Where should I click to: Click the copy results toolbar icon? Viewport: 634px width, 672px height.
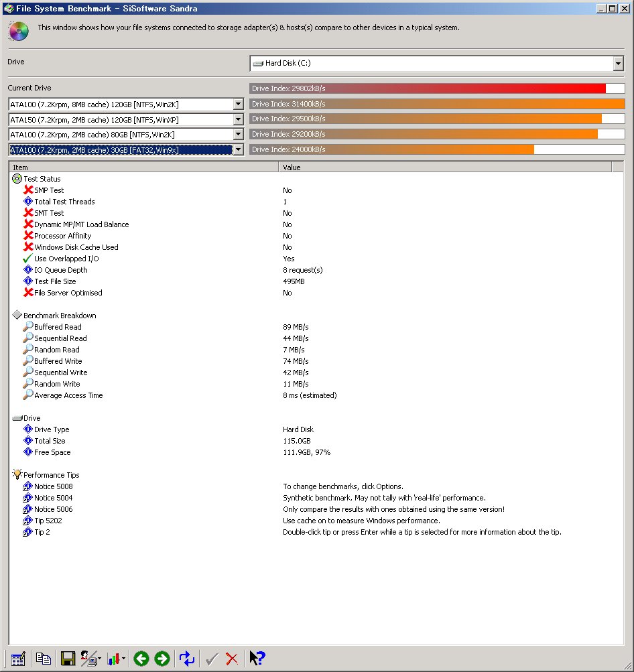click(x=44, y=659)
